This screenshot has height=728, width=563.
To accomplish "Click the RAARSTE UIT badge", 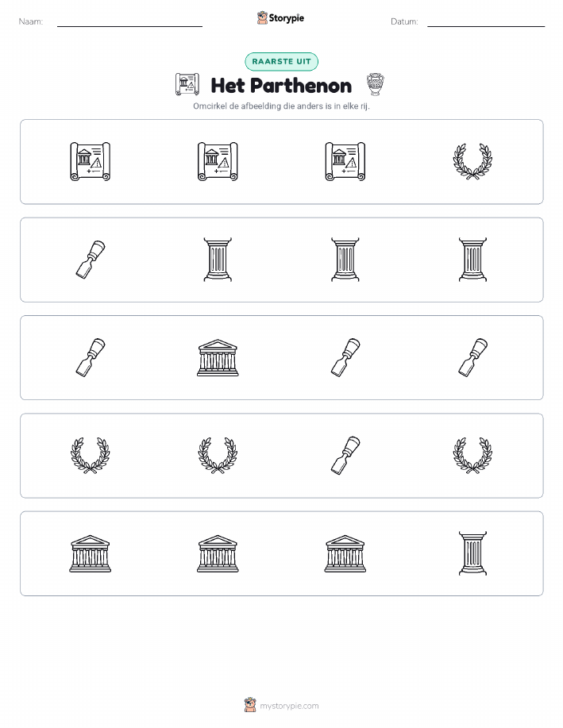I will (281, 62).
